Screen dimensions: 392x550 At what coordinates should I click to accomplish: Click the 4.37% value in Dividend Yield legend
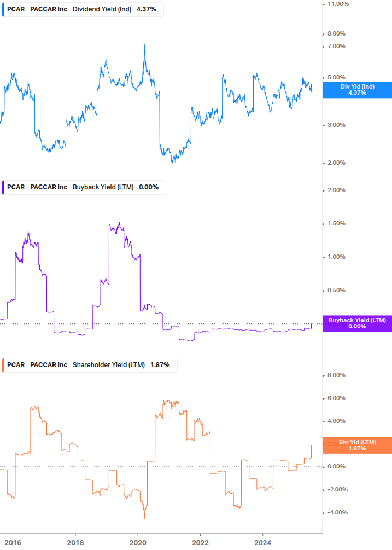tap(147, 9)
